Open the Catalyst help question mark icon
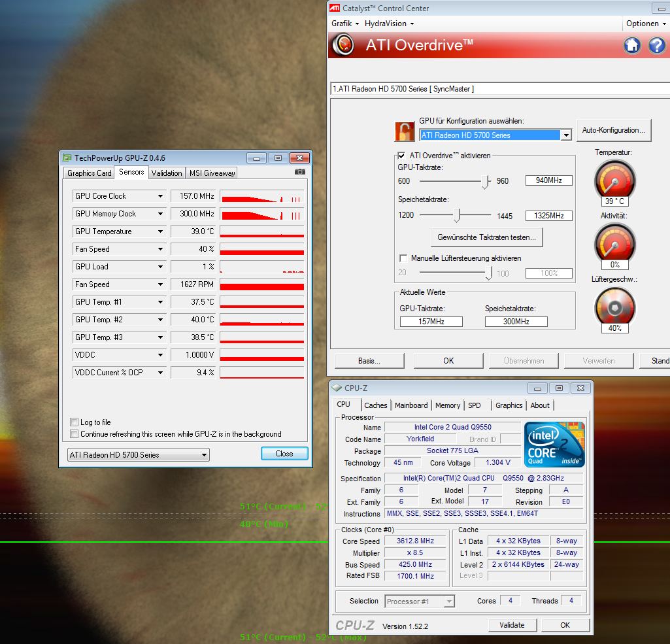 click(x=657, y=45)
